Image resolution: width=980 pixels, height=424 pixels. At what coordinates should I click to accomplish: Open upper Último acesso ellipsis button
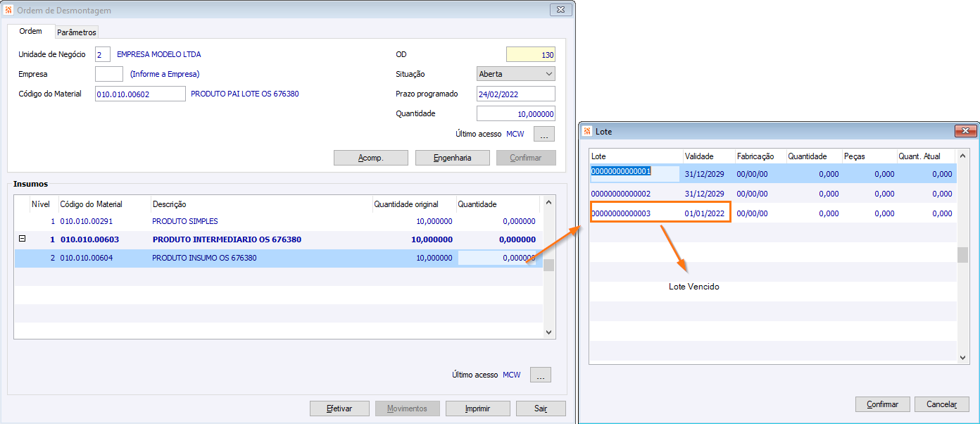pos(544,134)
